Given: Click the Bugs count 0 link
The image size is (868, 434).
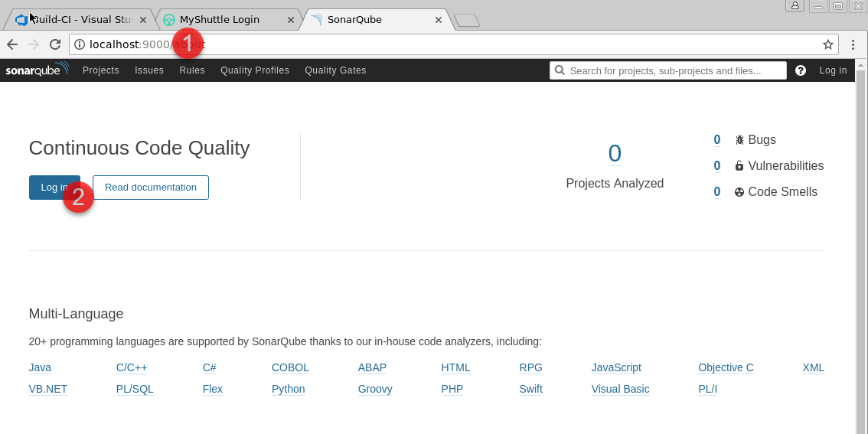Looking at the screenshot, I should 717,140.
